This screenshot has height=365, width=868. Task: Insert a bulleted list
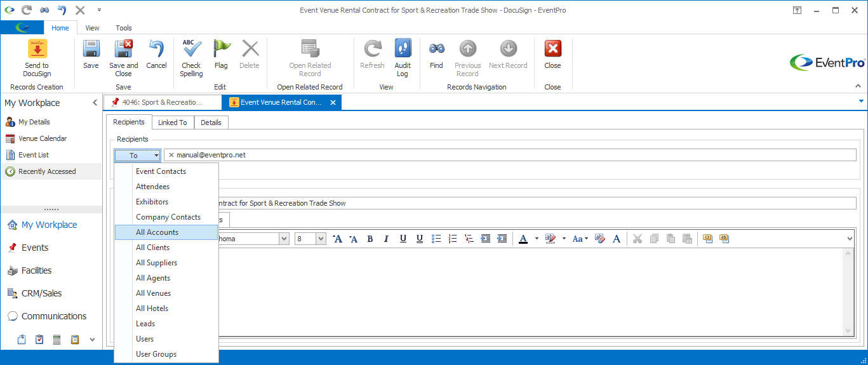click(x=436, y=239)
